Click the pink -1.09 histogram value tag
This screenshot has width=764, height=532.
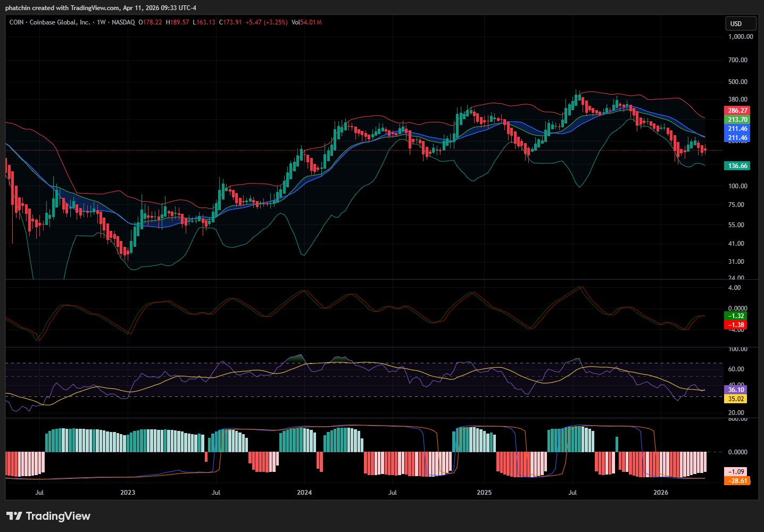click(x=736, y=472)
